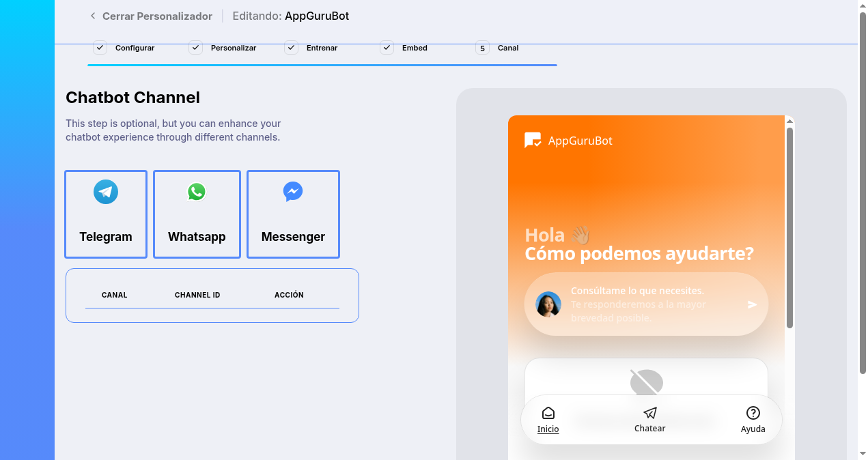Click the CANAL column header
The image size is (868, 460).
point(115,295)
